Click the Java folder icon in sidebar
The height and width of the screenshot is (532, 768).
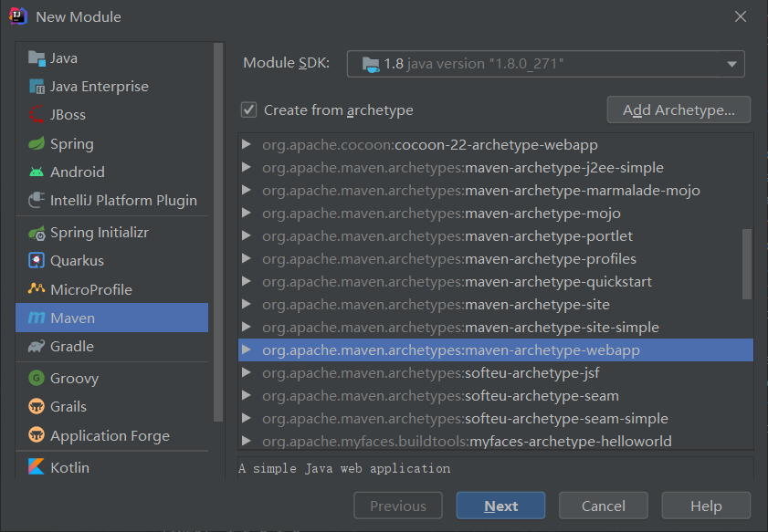(37, 58)
